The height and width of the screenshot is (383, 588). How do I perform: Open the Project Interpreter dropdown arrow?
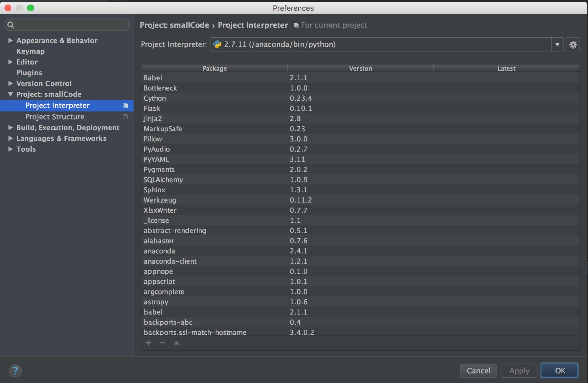557,44
